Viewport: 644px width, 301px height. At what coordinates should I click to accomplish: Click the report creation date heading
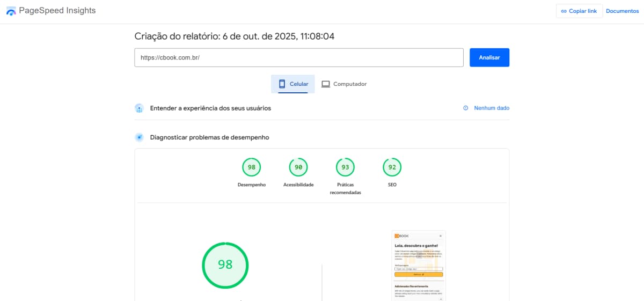pyautogui.click(x=235, y=36)
